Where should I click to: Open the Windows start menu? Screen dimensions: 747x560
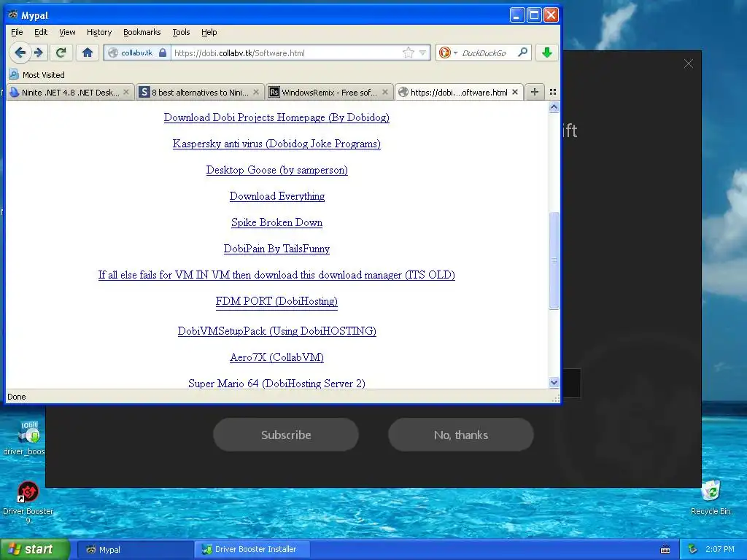(35, 549)
